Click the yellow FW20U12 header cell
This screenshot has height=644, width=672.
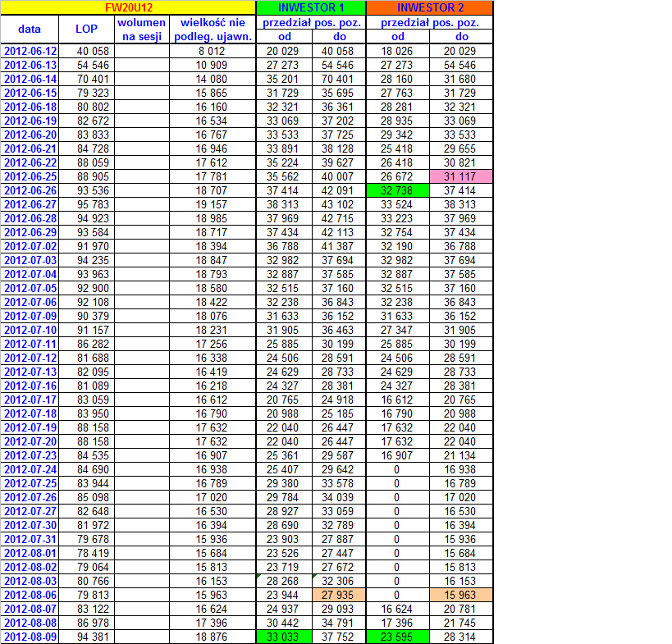coord(129,7)
